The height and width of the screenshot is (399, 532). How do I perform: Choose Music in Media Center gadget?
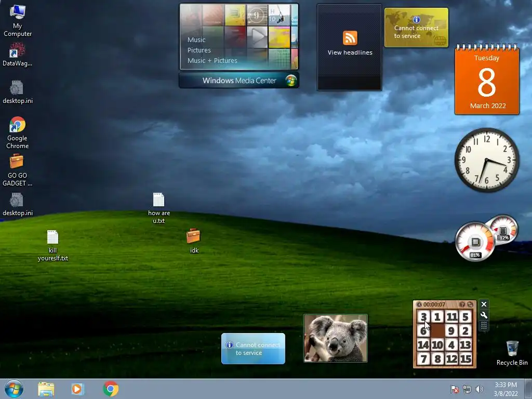point(196,39)
